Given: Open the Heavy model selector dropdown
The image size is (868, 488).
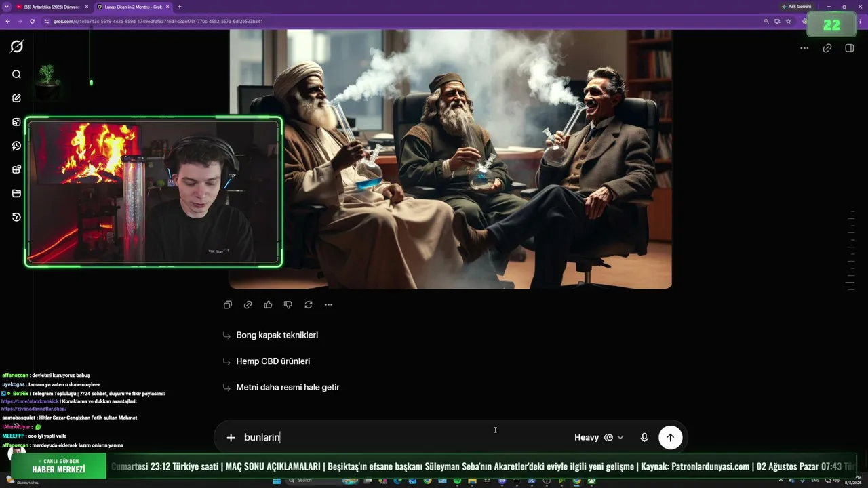Looking at the screenshot, I should 599,437.
